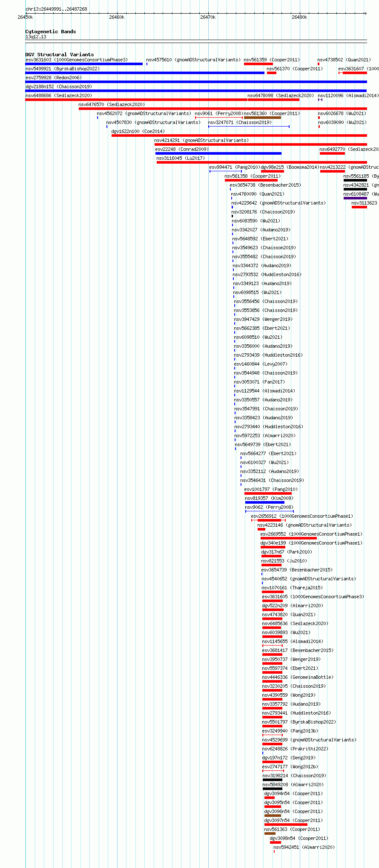
Task: Click the red bar under dgv1622n100 Coe2014
Action: click(x=239, y=136)
